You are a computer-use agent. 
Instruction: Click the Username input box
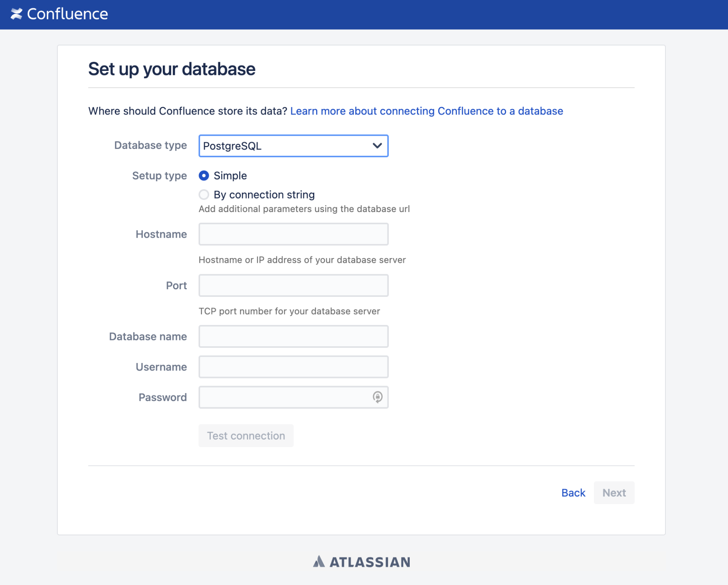click(x=293, y=367)
